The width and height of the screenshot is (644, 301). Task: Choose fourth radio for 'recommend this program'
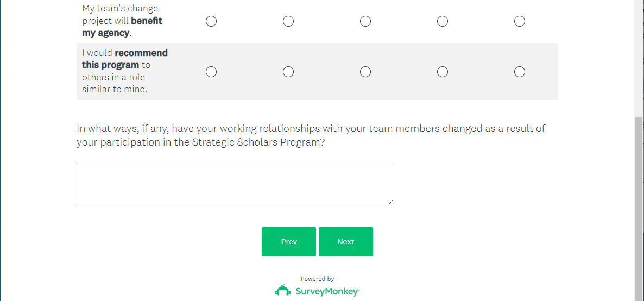[x=443, y=72]
